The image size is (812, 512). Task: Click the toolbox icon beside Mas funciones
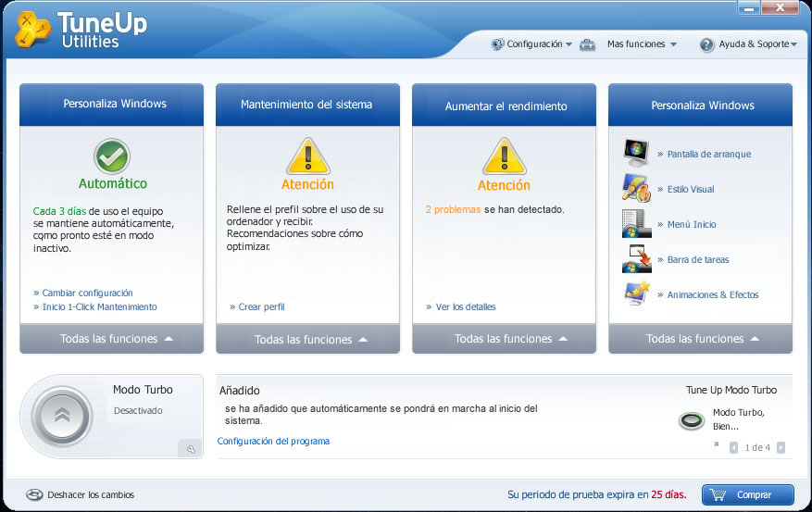pyautogui.click(x=587, y=44)
